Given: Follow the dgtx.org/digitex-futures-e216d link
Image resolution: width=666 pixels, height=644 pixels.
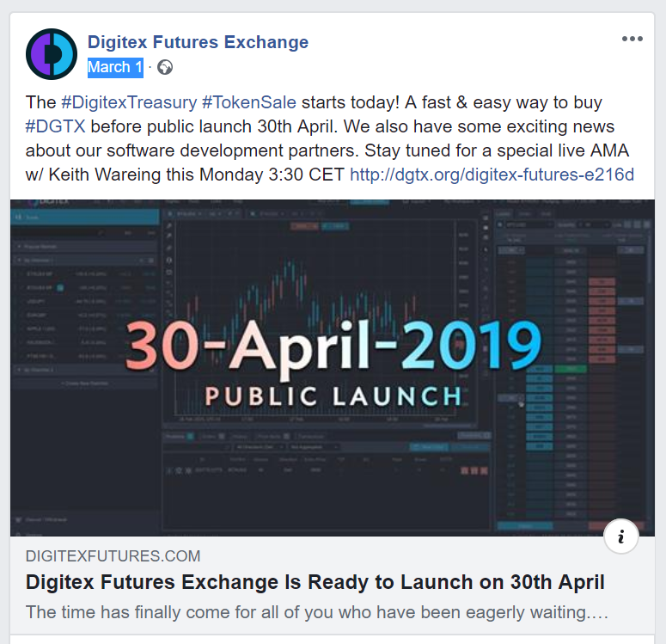Looking at the screenshot, I should click(492, 175).
